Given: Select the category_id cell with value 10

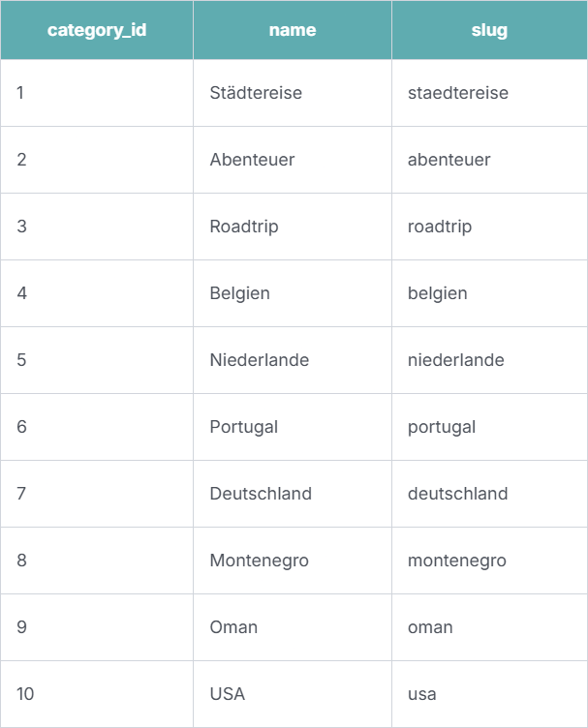Looking at the screenshot, I should [25, 694].
